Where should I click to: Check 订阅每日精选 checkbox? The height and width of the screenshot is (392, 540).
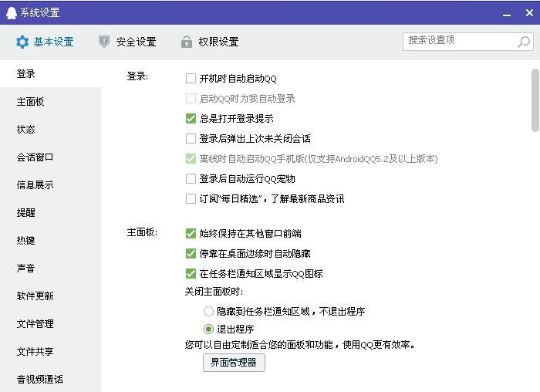(191, 199)
